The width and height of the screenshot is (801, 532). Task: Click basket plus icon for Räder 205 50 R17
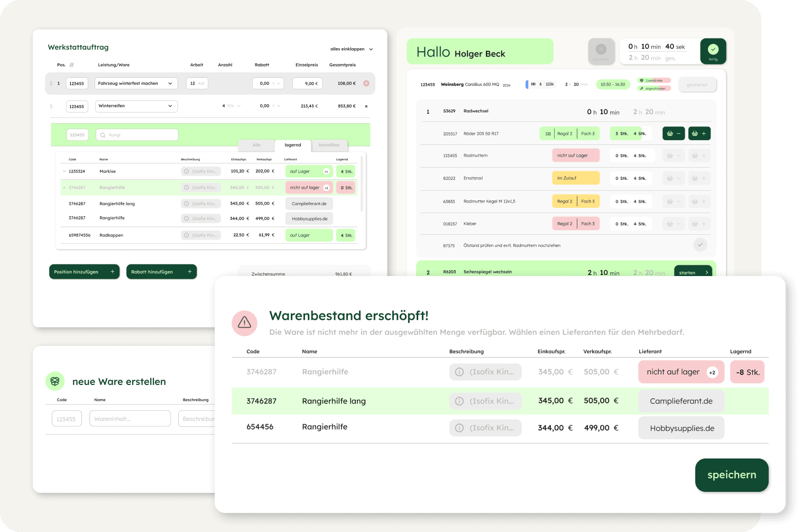698,134
